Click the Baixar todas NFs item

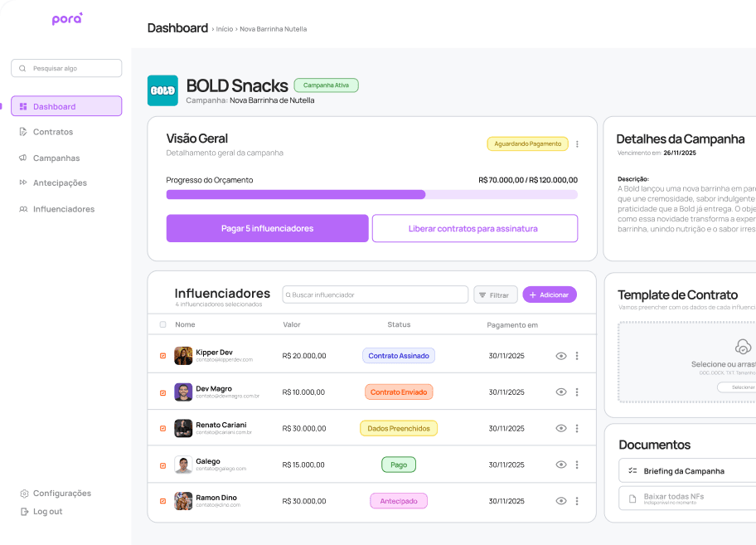pos(687,499)
